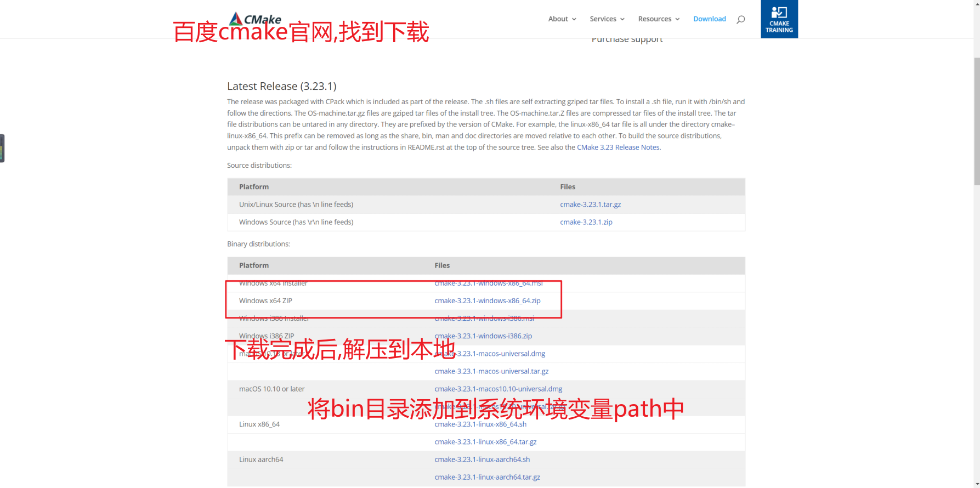
Task: Download cmake-3.23.1-windows-i386.zip
Action: (x=483, y=336)
